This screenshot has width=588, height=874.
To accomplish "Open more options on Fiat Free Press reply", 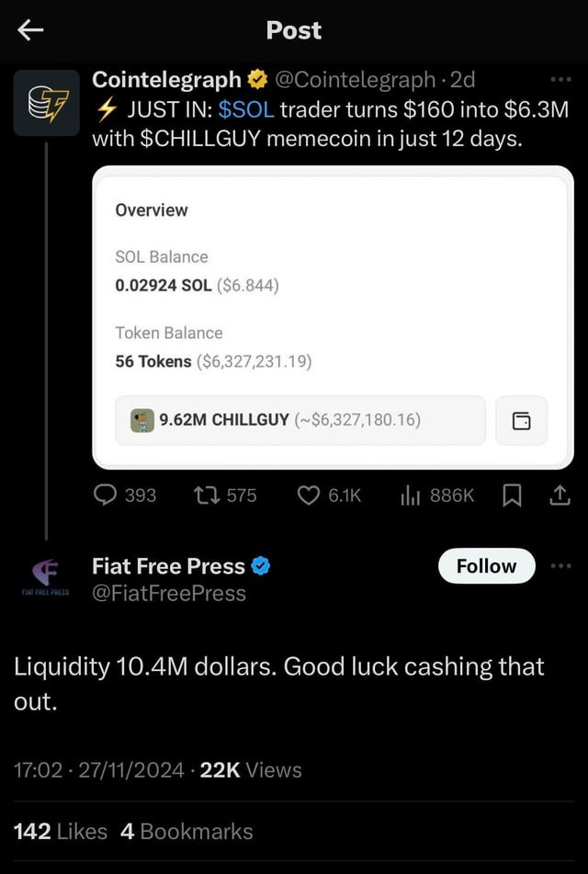I will coord(561,566).
